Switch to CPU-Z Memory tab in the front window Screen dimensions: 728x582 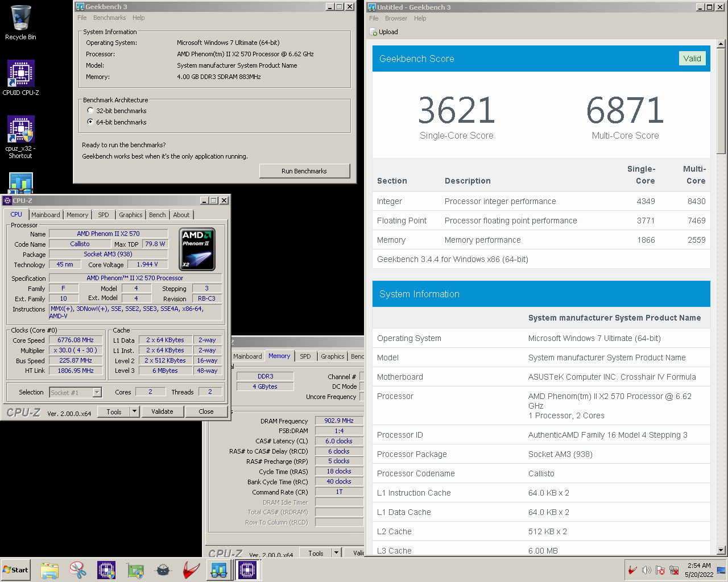click(x=77, y=215)
